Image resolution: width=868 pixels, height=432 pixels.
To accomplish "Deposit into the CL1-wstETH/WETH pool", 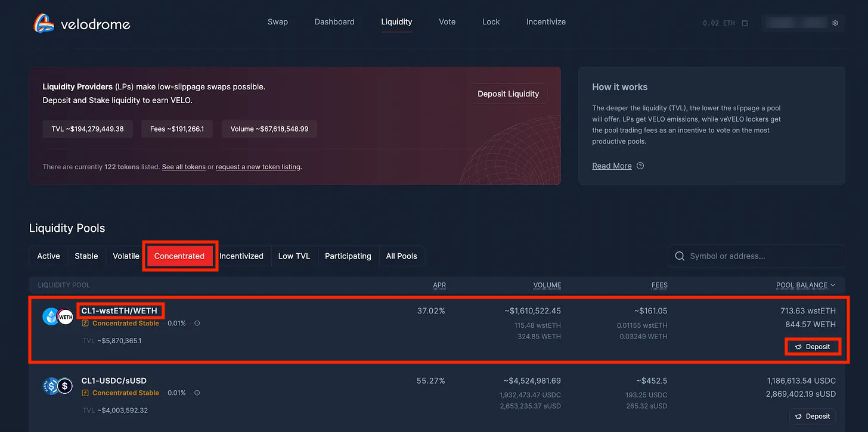I will (x=813, y=347).
